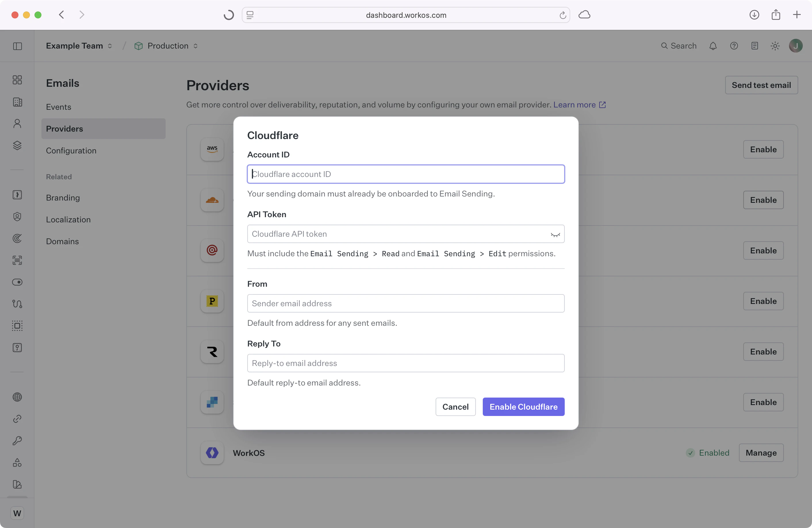The width and height of the screenshot is (812, 528).
Task: Click the dashboard.workos.com address bar
Action: [406, 15]
